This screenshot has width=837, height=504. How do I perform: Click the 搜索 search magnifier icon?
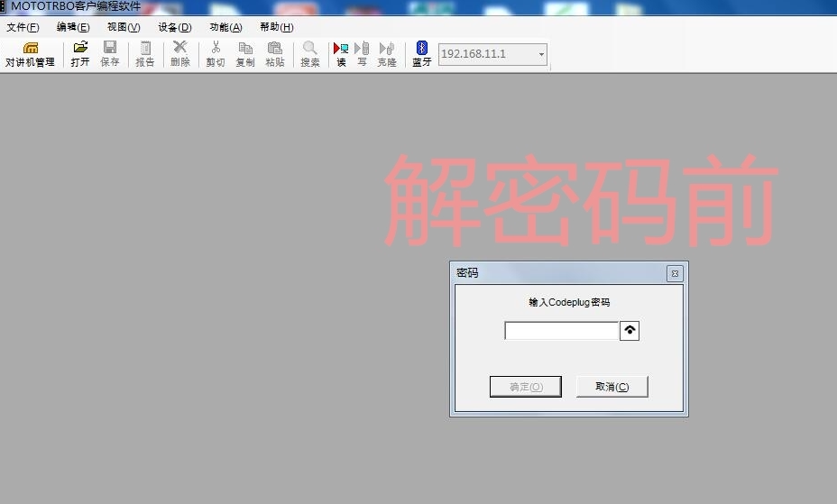[310, 54]
